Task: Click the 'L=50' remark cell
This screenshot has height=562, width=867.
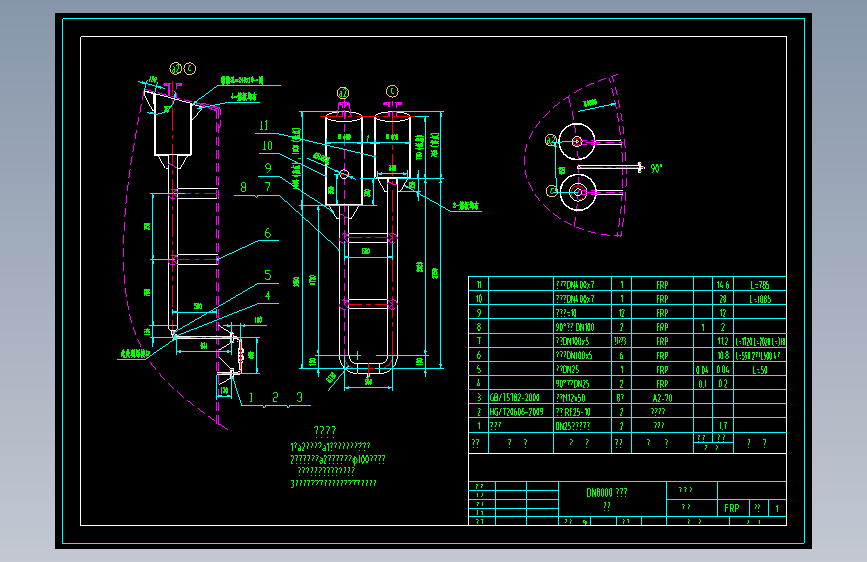Action: [760, 370]
